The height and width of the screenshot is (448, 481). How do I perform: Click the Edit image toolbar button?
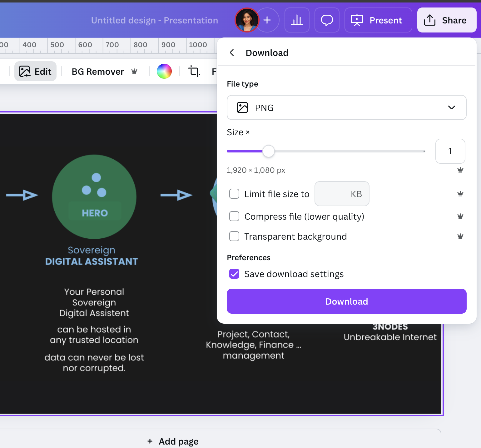[x=35, y=72]
